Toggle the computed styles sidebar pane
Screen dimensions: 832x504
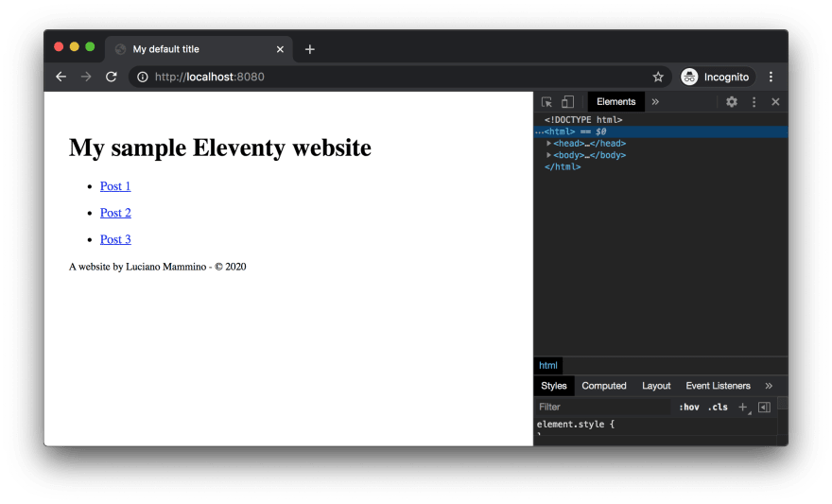point(765,407)
